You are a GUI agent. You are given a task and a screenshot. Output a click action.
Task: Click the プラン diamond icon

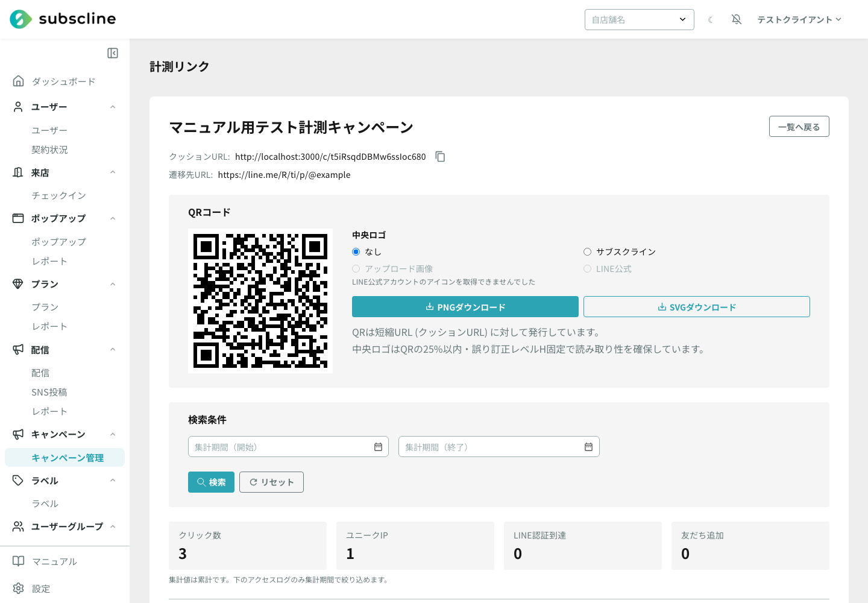[x=19, y=284]
